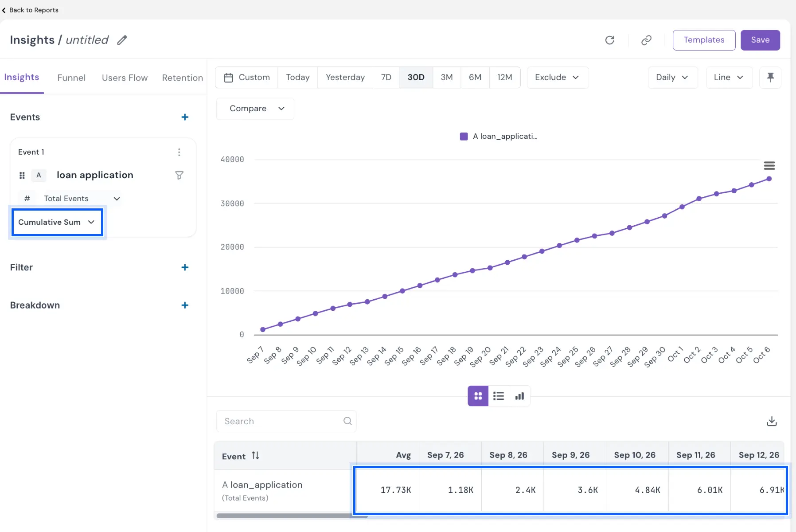Viewport: 796px width, 532px height.
Task: Add a Filter with plus icon
Action: point(185,267)
